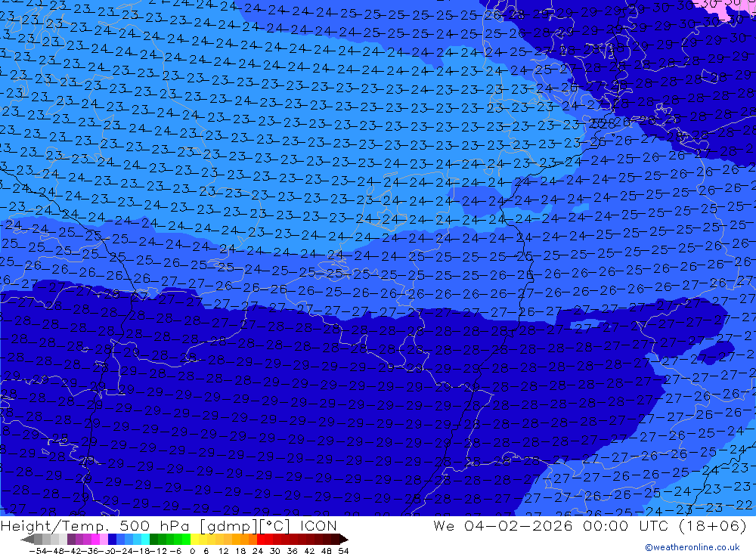The width and height of the screenshot is (756, 554).
Task: Click the gray left arrow of color scale
Action: (27, 540)
